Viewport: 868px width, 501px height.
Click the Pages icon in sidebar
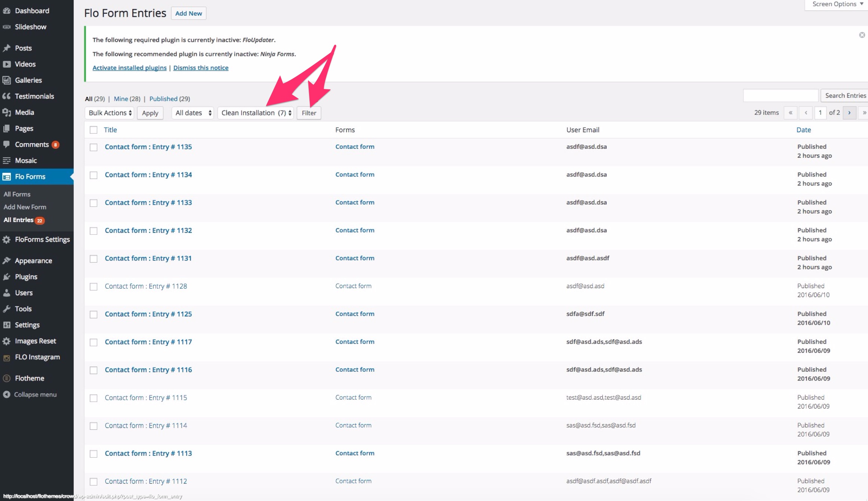pyautogui.click(x=7, y=128)
